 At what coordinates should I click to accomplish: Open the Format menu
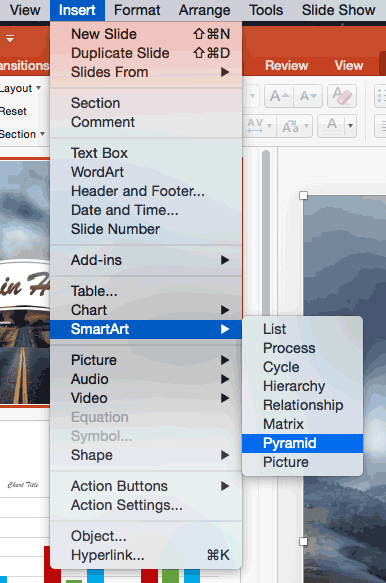[x=137, y=10]
